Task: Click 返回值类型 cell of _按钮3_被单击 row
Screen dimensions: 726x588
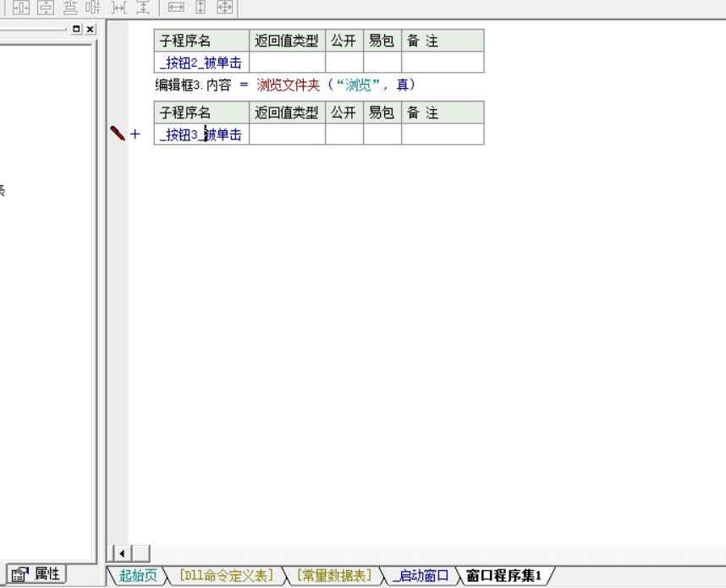Action: pyautogui.click(x=287, y=135)
